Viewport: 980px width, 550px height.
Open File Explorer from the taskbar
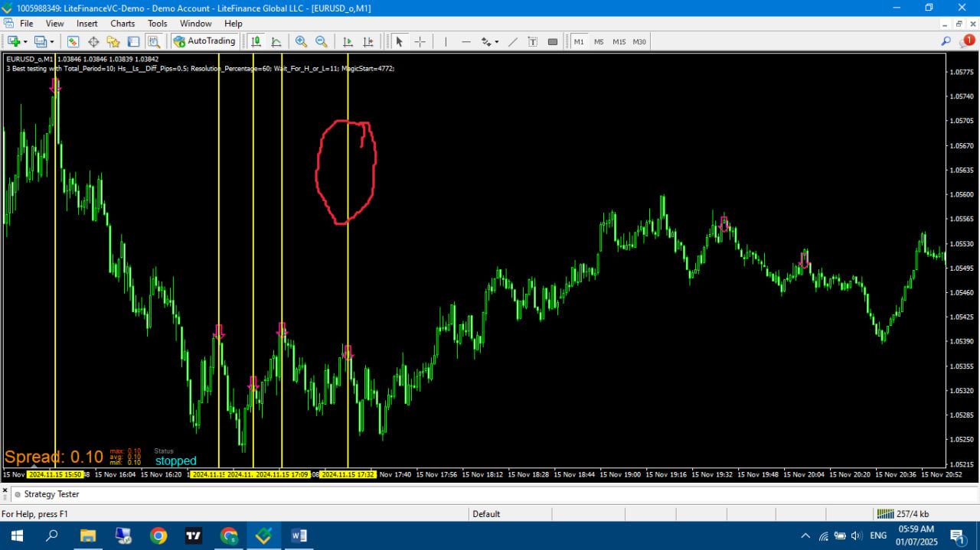(x=87, y=535)
